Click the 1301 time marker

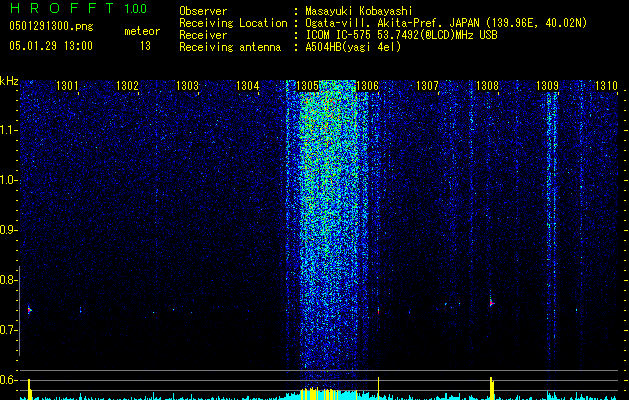click(67, 86)
